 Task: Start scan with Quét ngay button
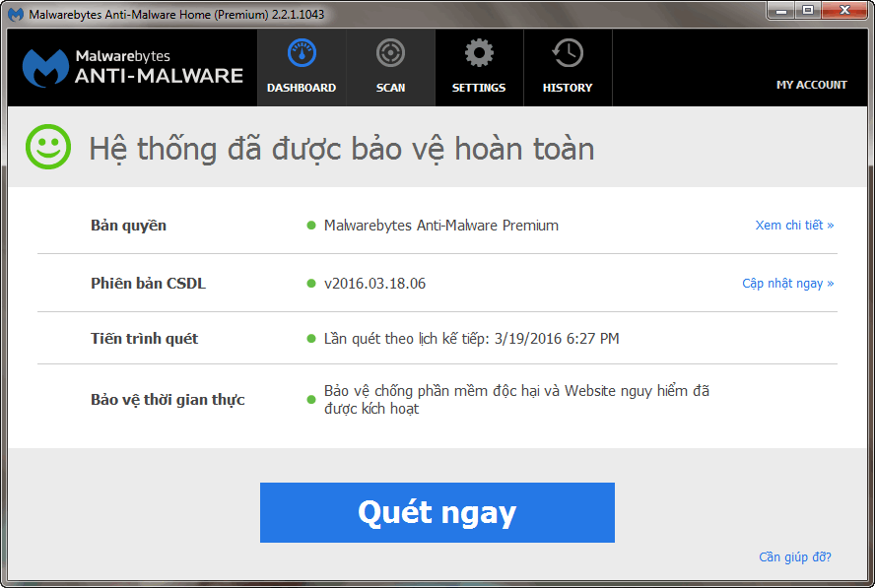(437, 513)
